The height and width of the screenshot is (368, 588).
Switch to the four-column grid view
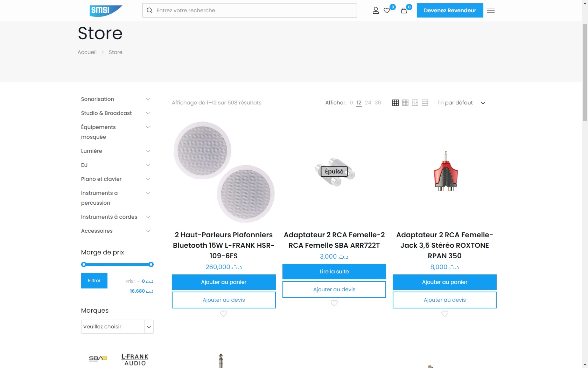click(x=405, y=103)
